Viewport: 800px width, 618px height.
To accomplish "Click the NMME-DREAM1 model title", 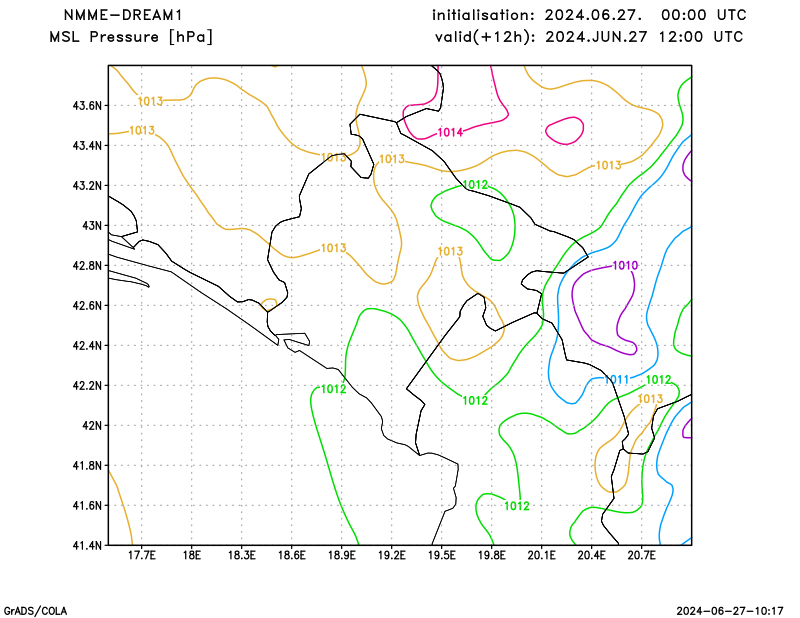I will (123, 15).
